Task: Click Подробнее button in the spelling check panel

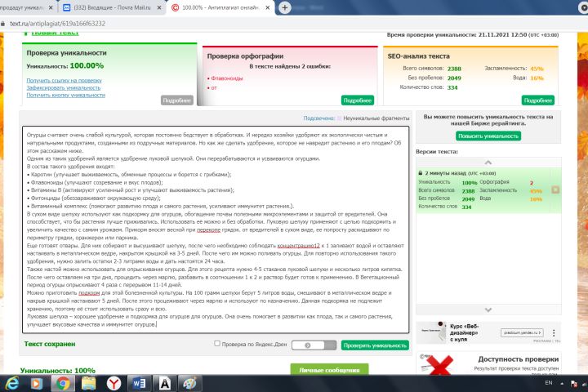Action: (358, 100)
